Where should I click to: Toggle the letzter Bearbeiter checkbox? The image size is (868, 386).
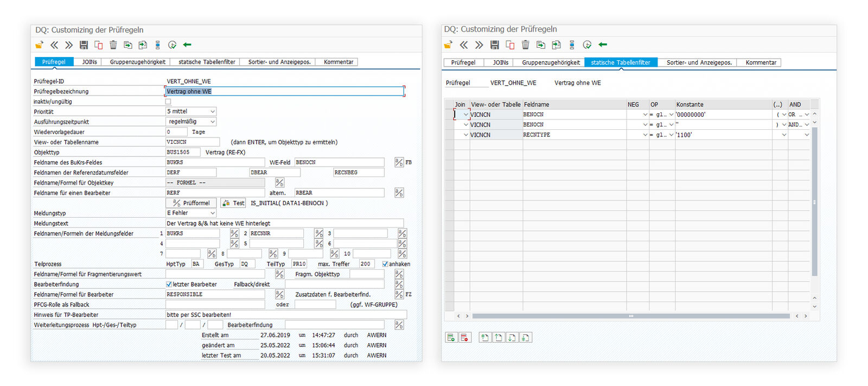click(169, 284)
